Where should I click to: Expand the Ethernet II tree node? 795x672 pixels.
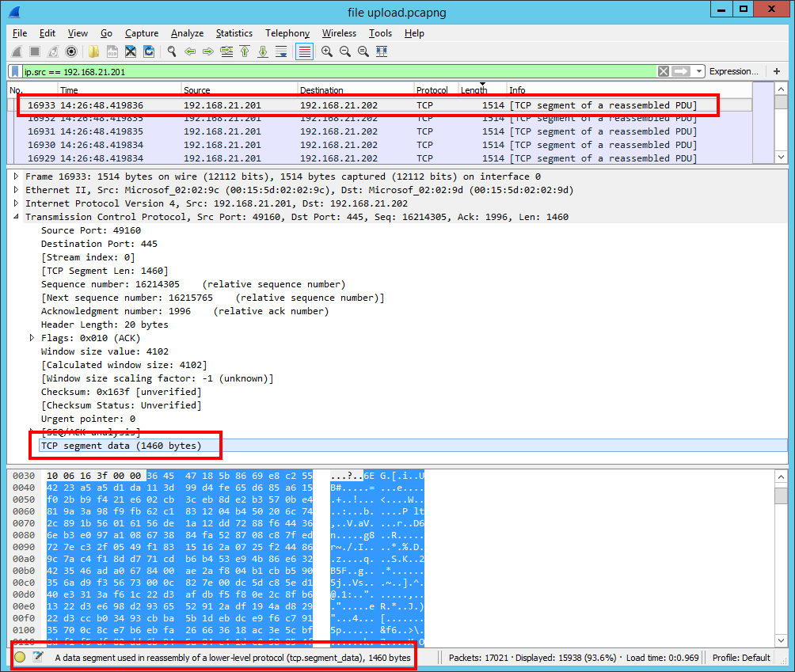pyautogui.click(x=16, y=190)
